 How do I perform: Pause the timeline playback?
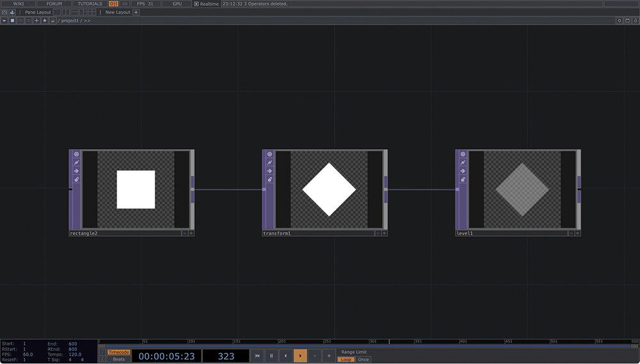click(x=271, y=356)
